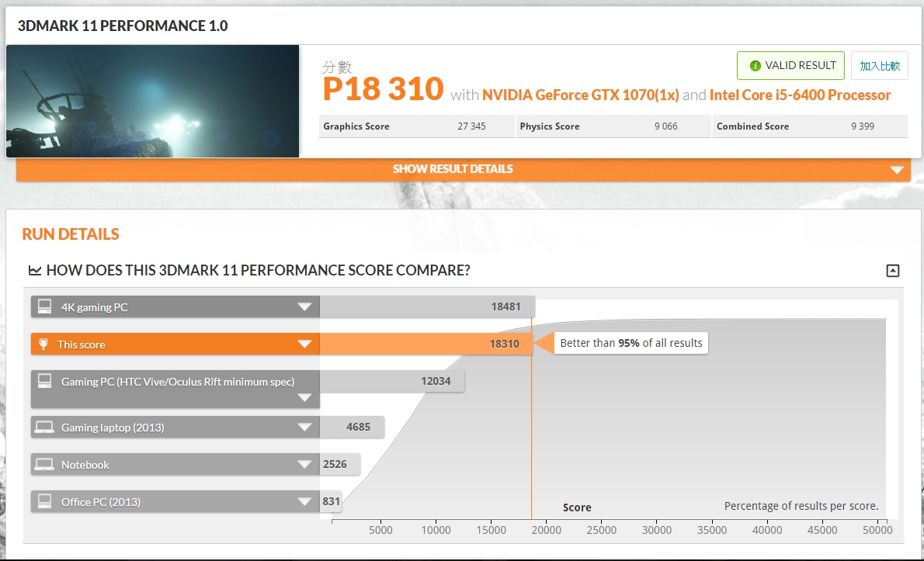This screenshot has width=924, height=561.
Task: Click the 3DMARK 11 PERFORMANCE 1.0 title
Action: coord(123,26)
